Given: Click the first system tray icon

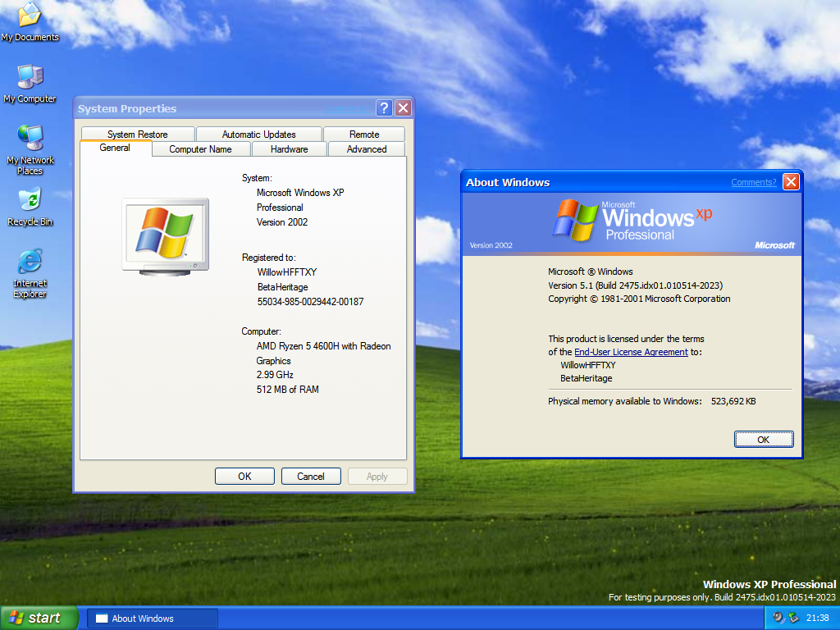Looking at the screenshot, I should [x=778, y=618].
